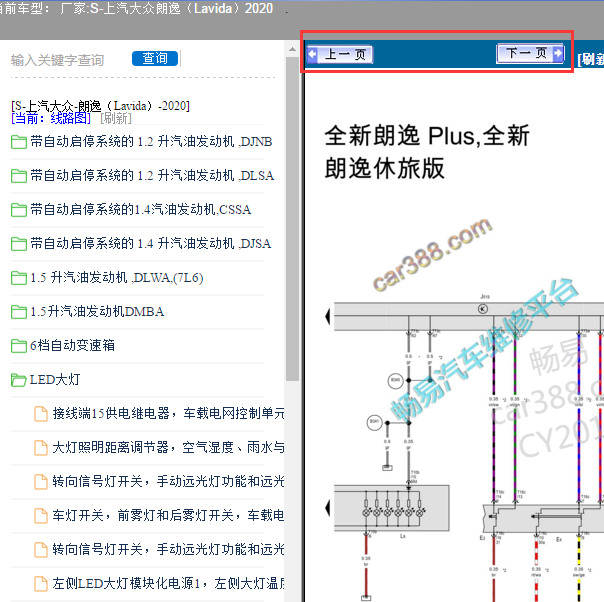Click the 刷新 link next to 当前：线路图
Image resolution: width=604 pixels, height=602 pixels.
click(x=116, y=118)
